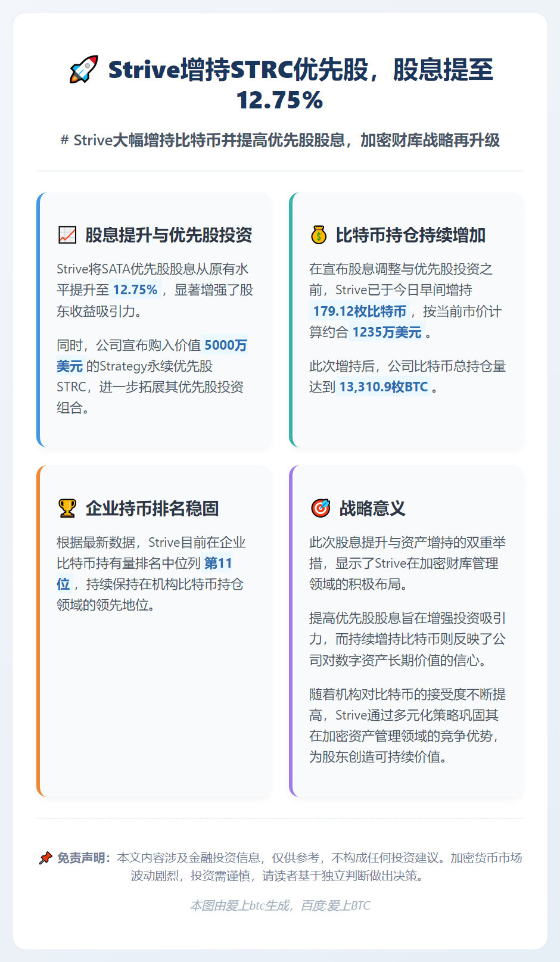Click the heading 战略意义

click(x=372, y=509)
